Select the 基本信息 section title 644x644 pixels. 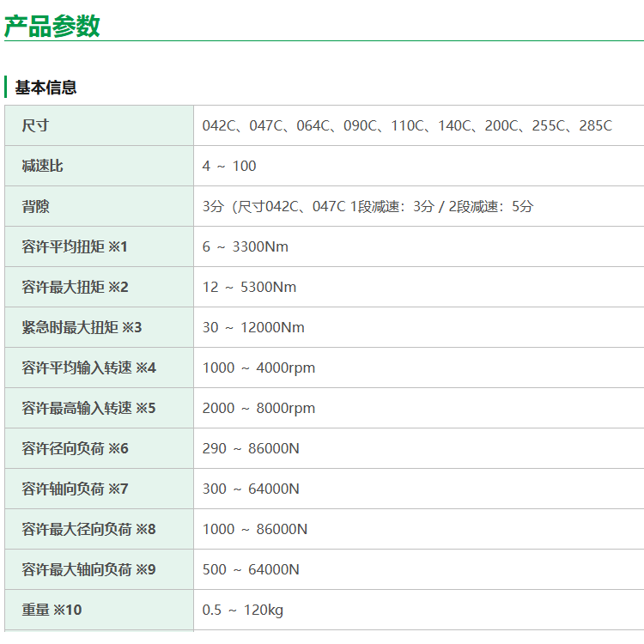tap(46, 88)
